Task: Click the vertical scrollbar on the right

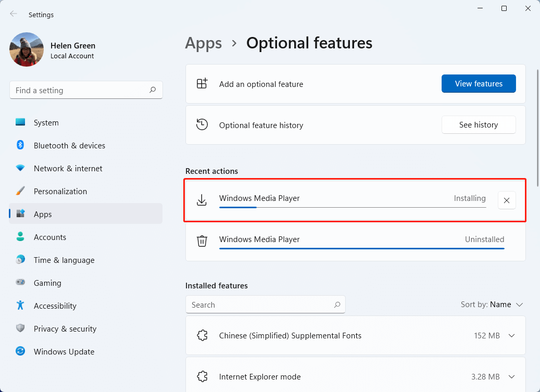Action: (x=537, y=128)
